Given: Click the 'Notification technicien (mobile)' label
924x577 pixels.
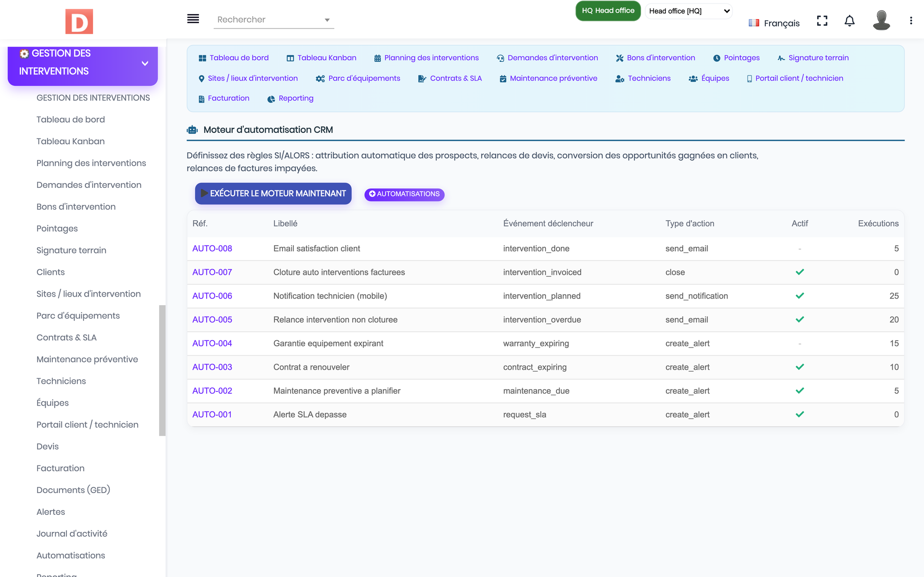Looking at the screenshot, I should point(330,296).
